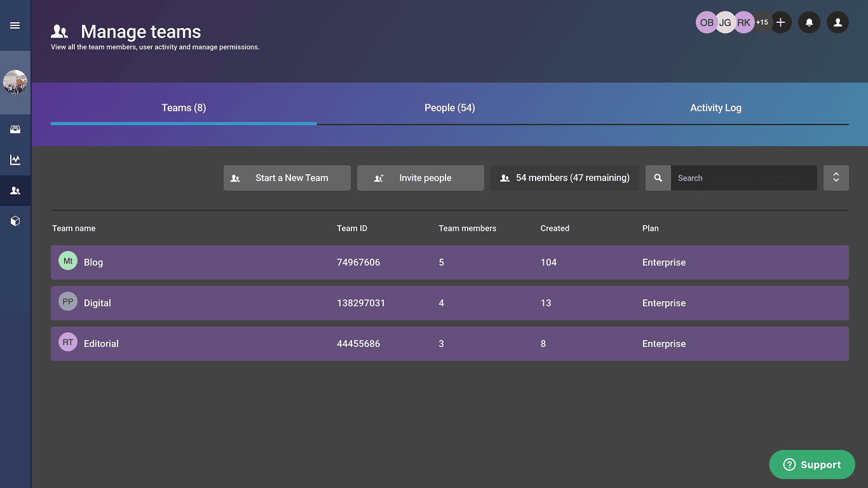This screenshot has width=868, height=488.
Task: Click Enterprise plan in Digital row
Action: (664, 303)
